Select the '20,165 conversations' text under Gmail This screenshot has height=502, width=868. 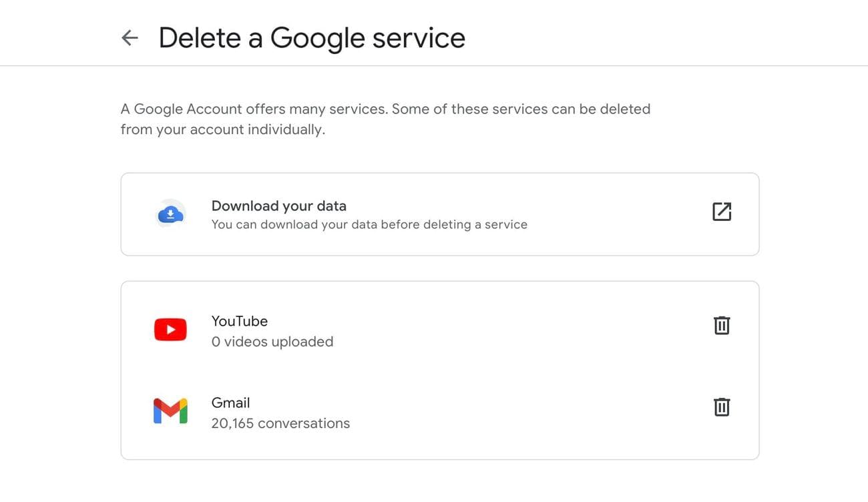pos(280,423)
